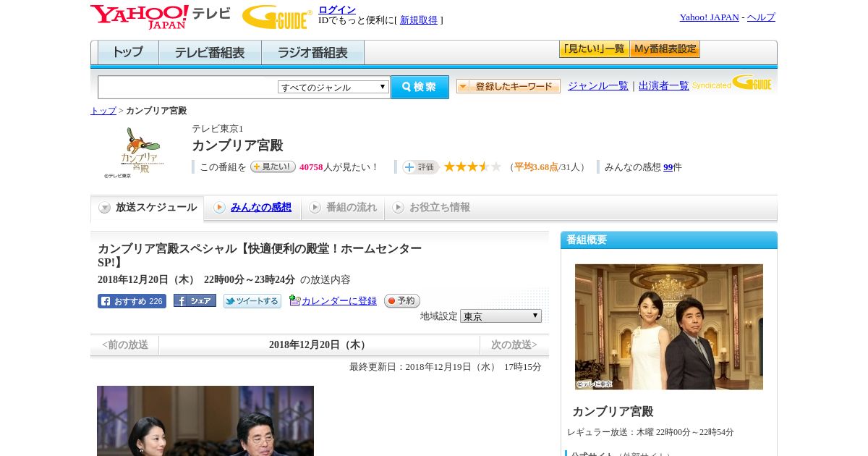Open My番組表設定 button
The height and width of the screenshot is (456, 868).
[x=665, y=49]
